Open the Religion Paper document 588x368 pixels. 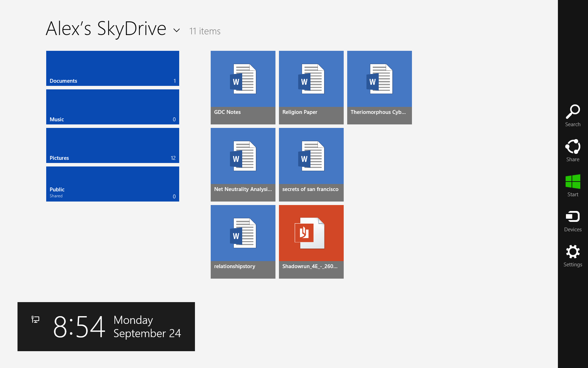[311, 87]
